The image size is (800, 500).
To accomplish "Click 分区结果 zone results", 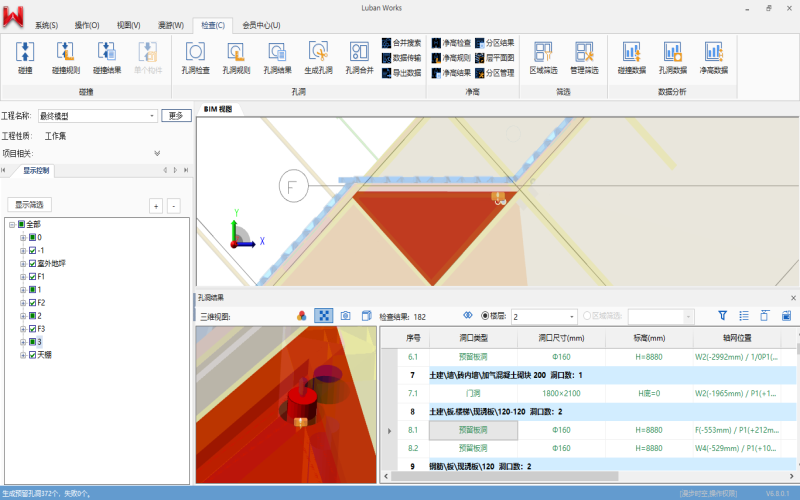I will (x=495, y=43).
